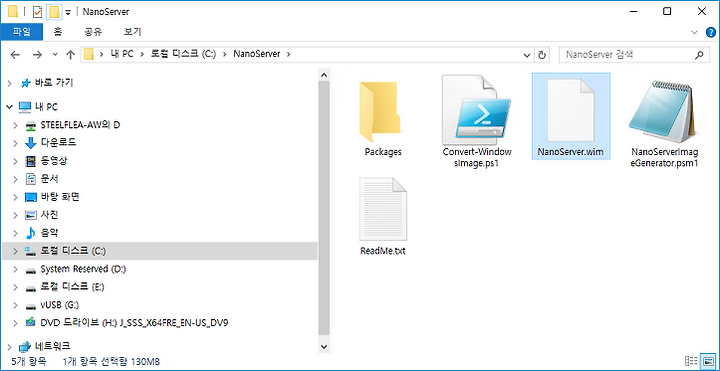Click the folder icon in address bar
The image size is (720, 371).
pyautogui.click(x=88, y=54)
